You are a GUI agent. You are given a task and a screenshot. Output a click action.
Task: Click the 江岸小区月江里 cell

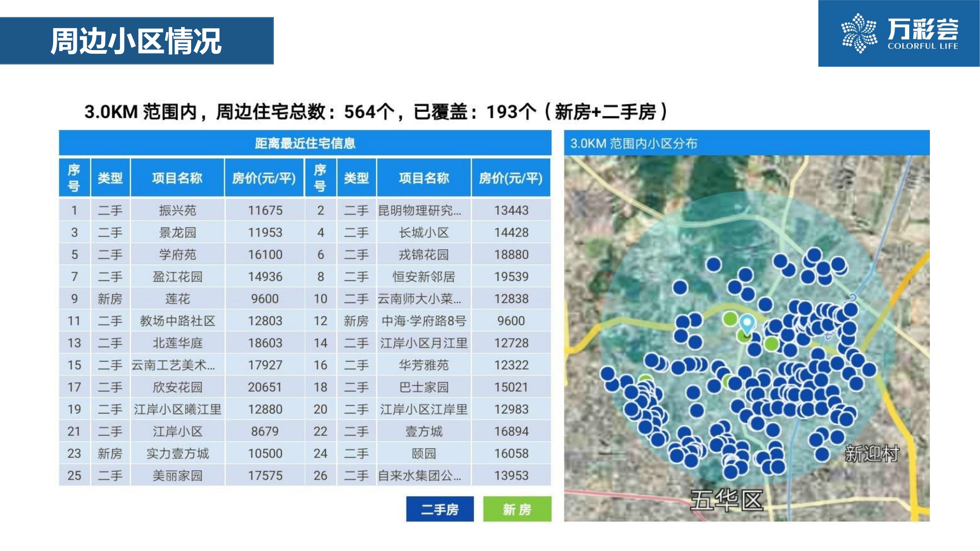[424, 343]
